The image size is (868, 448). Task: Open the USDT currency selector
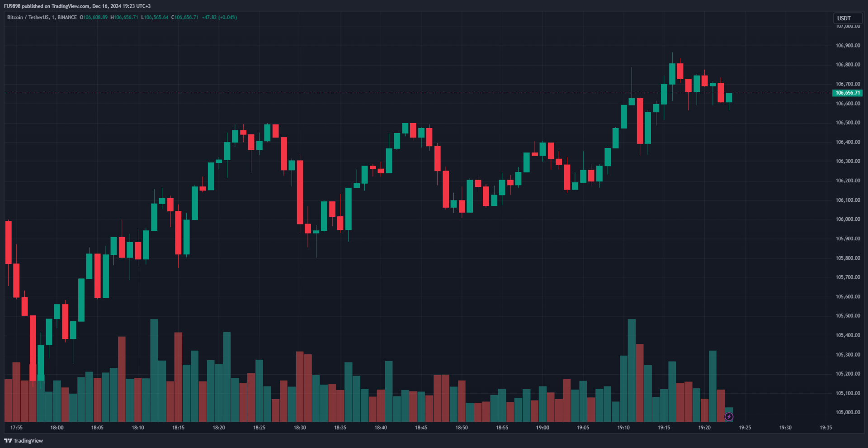point(847,18)
